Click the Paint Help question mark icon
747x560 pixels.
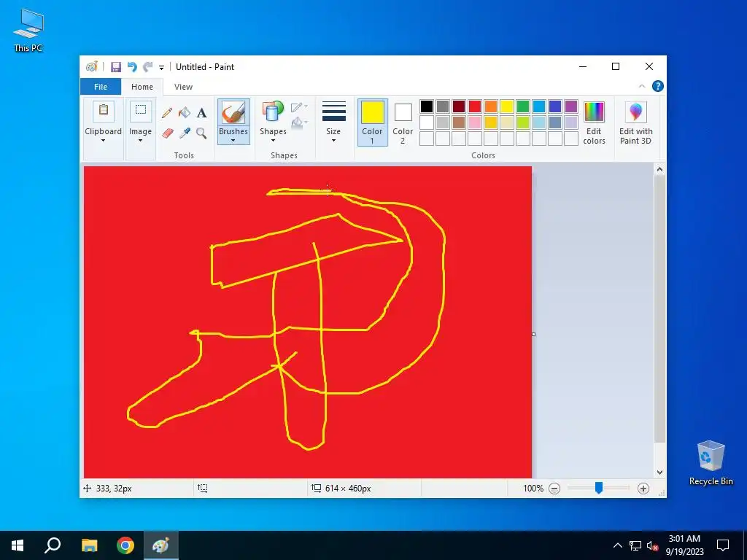click(657, 86)
